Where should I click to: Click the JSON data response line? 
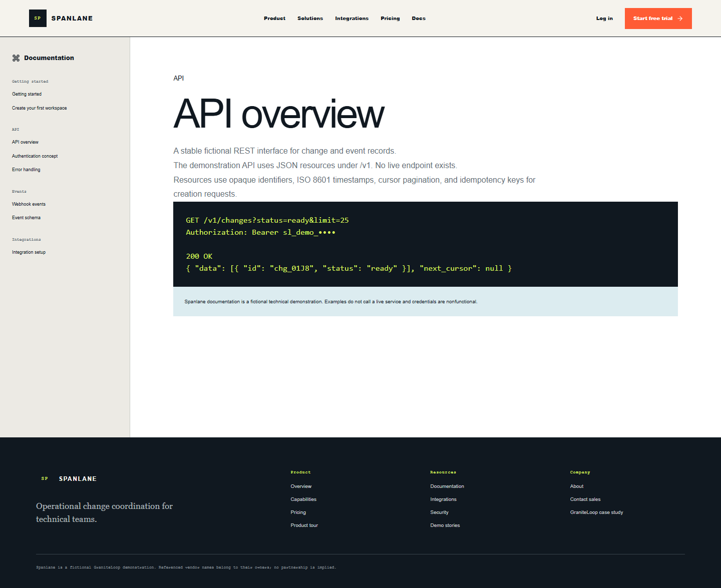click(348, 268)
